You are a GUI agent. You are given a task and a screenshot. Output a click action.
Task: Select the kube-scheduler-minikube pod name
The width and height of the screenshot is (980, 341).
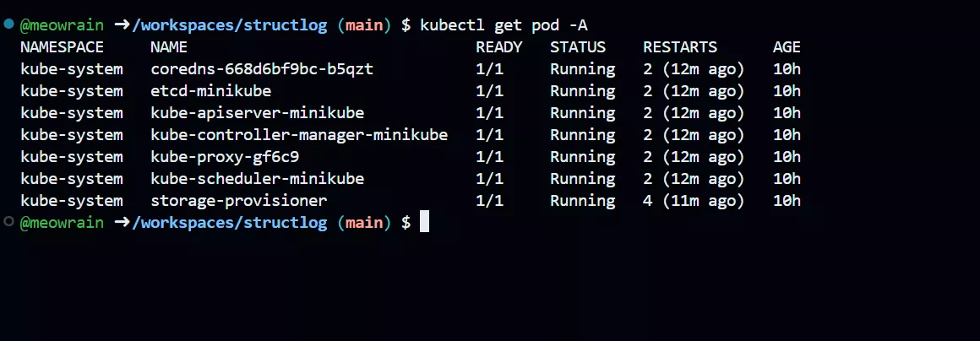[x=257, y=179]
